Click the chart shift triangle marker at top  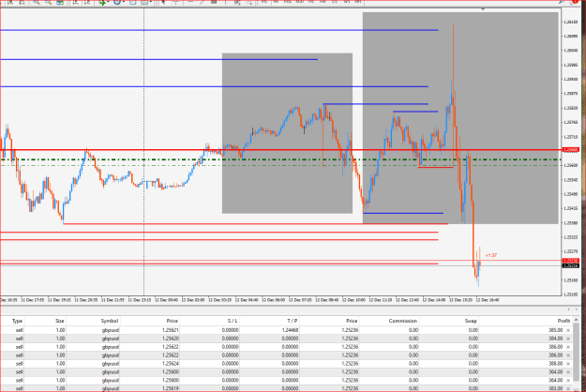(483, 8)
